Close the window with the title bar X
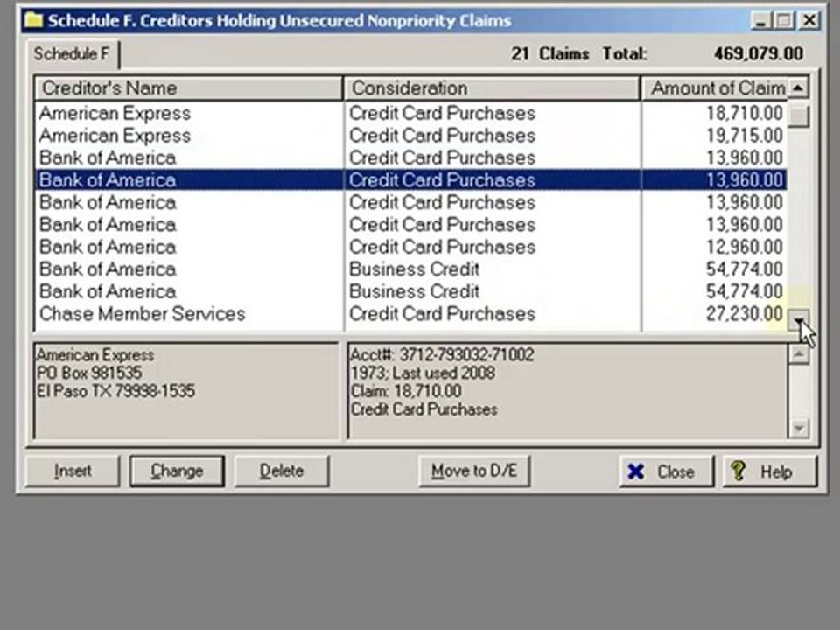 (x=809, y=21)
